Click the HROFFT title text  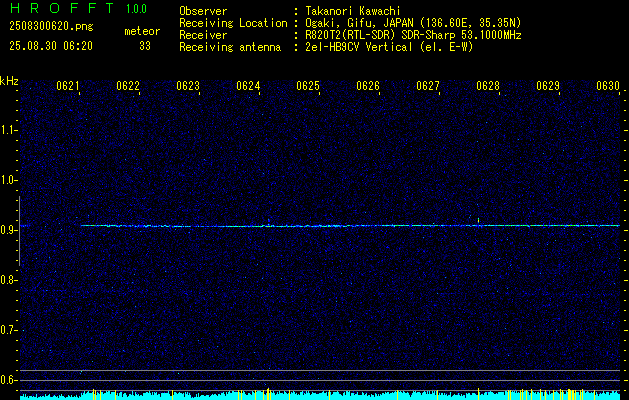click(x=63, y=8)
